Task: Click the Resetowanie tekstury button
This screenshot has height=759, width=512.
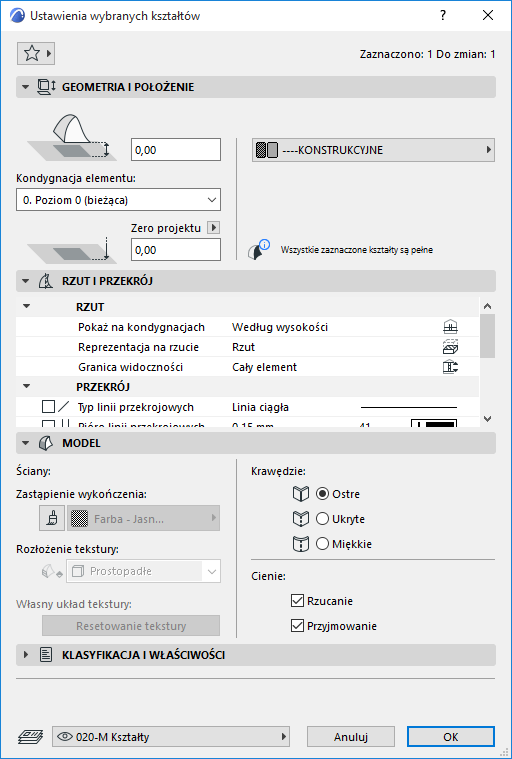Action: pyautogui.click(x=131, y=626)
